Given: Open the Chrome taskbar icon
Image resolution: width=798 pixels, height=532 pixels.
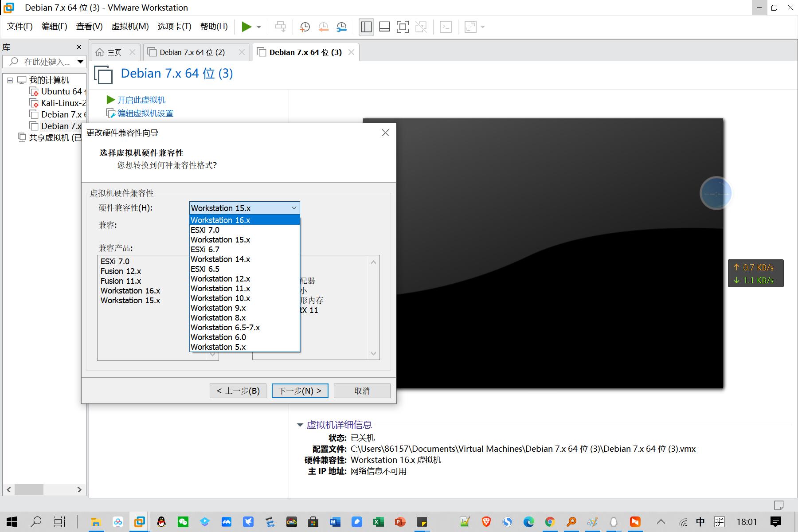Looking at the screenshot, I should coord(550,522).
